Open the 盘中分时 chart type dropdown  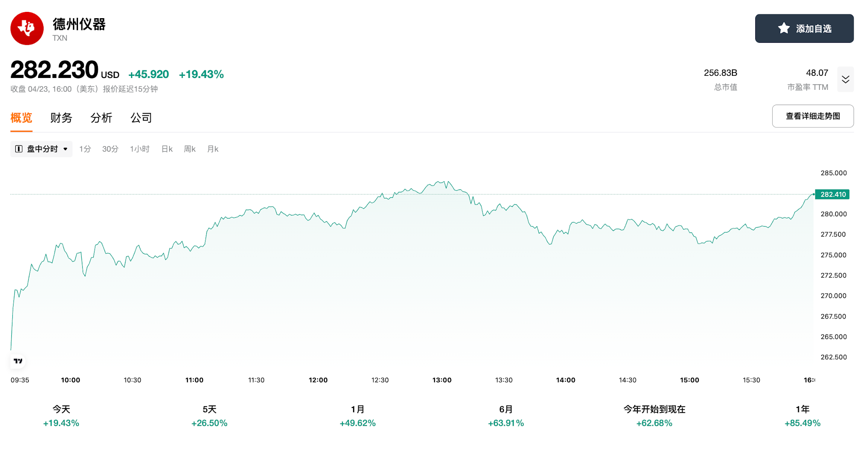click(42, 149)
